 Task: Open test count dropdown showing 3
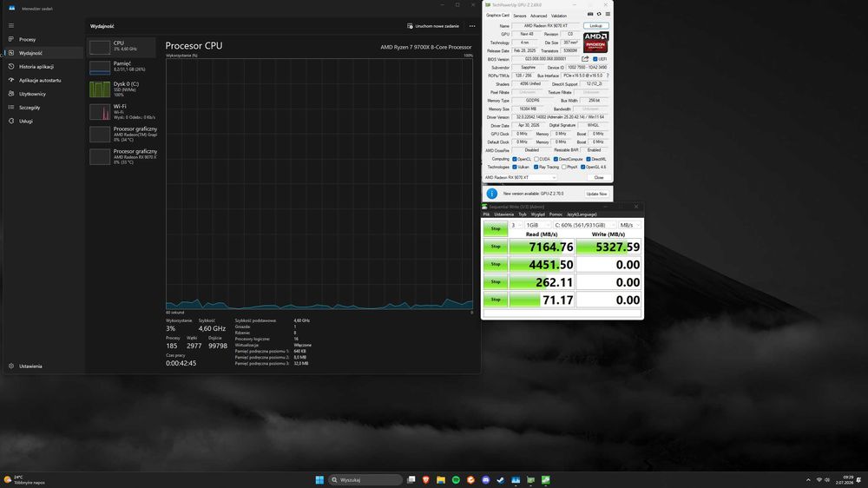pyautogui.click(x=516, y=225)
